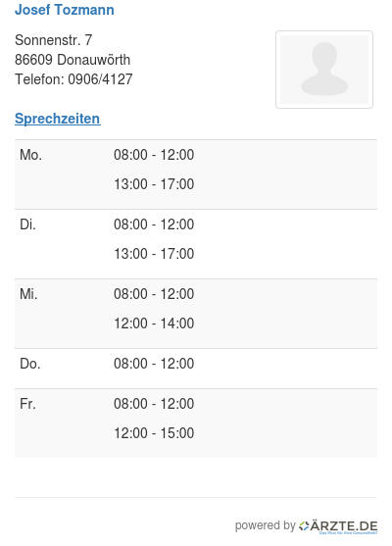Select the profile placeholder photo
This screenshot has height=546, width=392.
point(324,70)
